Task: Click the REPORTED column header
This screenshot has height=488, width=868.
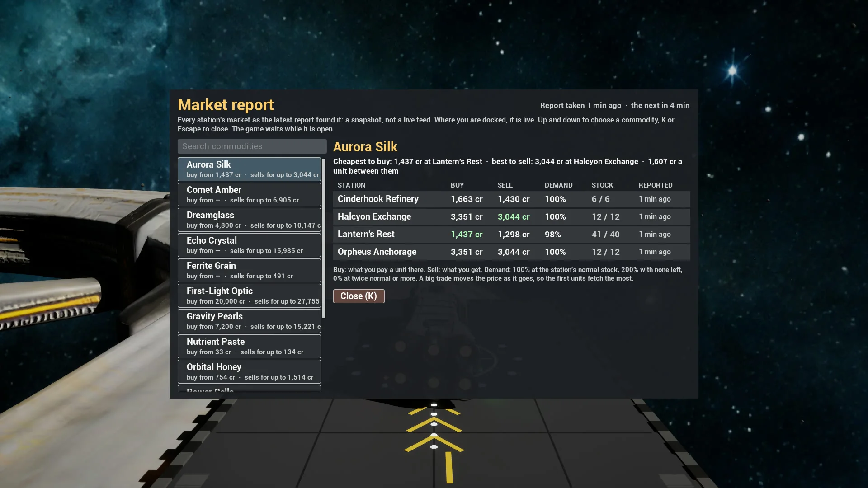Action: point(656,185)
